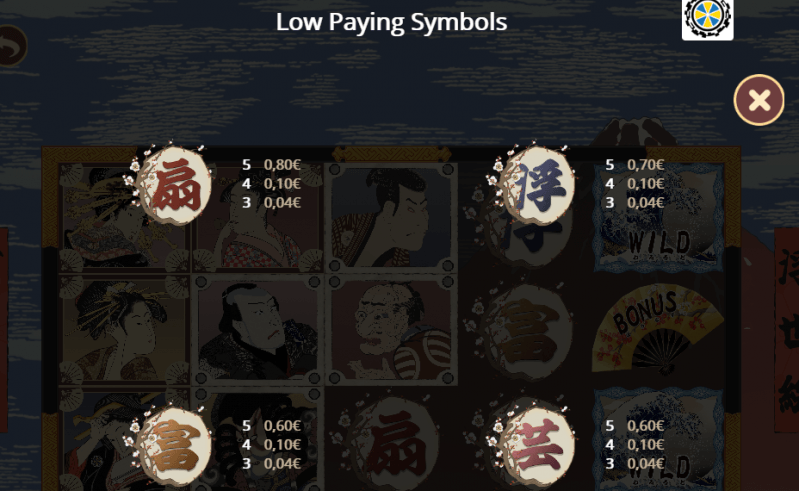
Task: Select the red fan kanji symbol paying 0,80€
Action: 175,185
